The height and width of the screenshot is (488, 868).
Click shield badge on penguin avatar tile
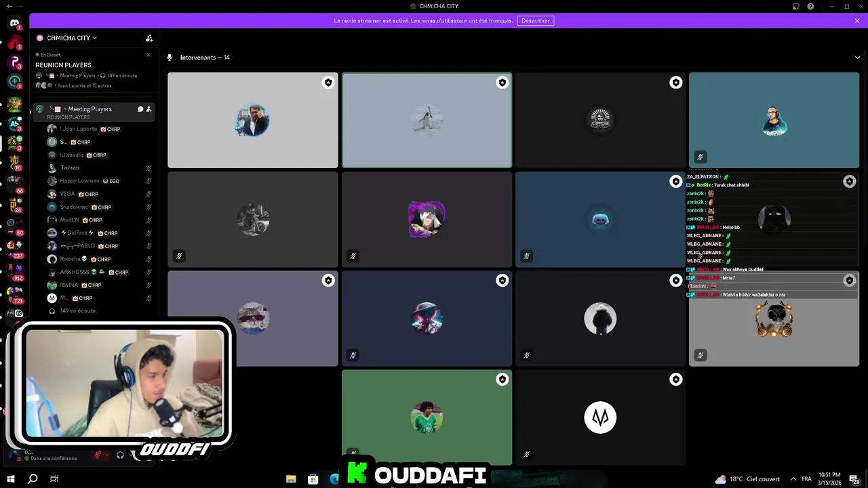[502, 83]
